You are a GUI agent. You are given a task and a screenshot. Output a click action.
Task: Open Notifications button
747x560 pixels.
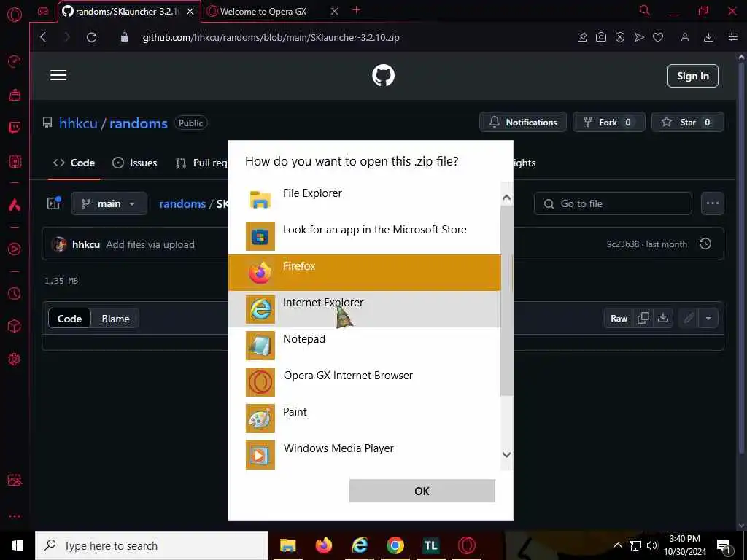(523, 122)
